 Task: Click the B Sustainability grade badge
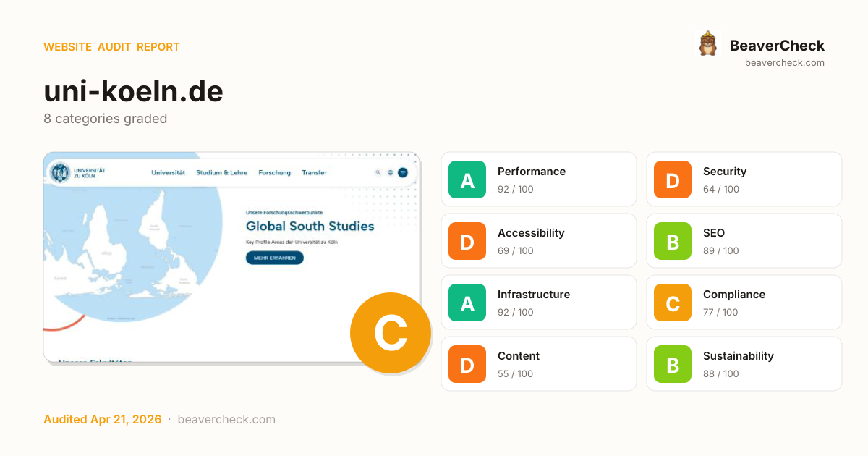pos(673,364)
